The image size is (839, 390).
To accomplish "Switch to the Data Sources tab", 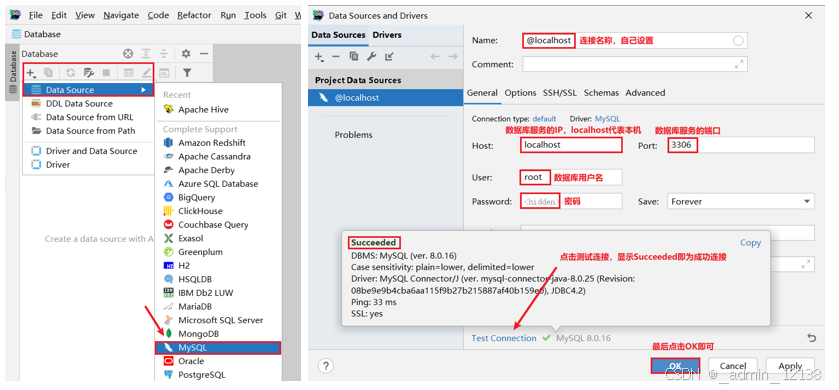I will 338,35.
